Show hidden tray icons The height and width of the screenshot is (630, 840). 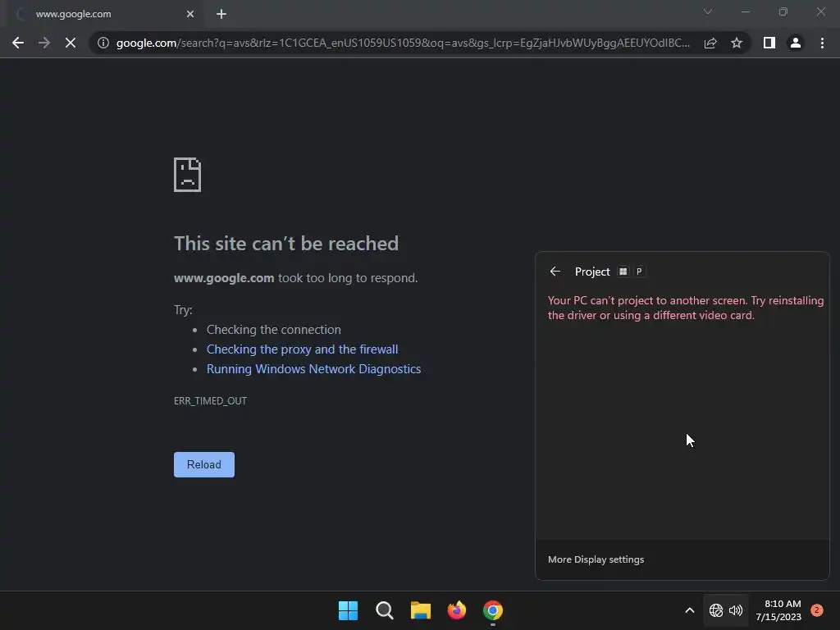tap(690, 610)
